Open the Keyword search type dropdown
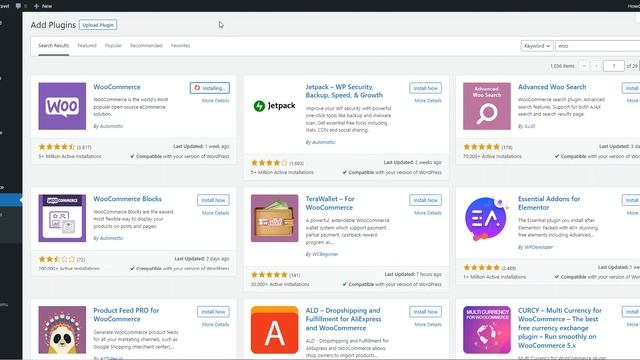This screenshot has width=640, height=360. tap(537, 46)
